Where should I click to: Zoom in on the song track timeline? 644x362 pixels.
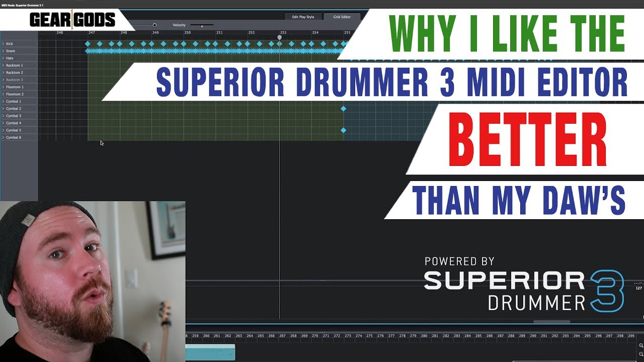coord(641,345)
